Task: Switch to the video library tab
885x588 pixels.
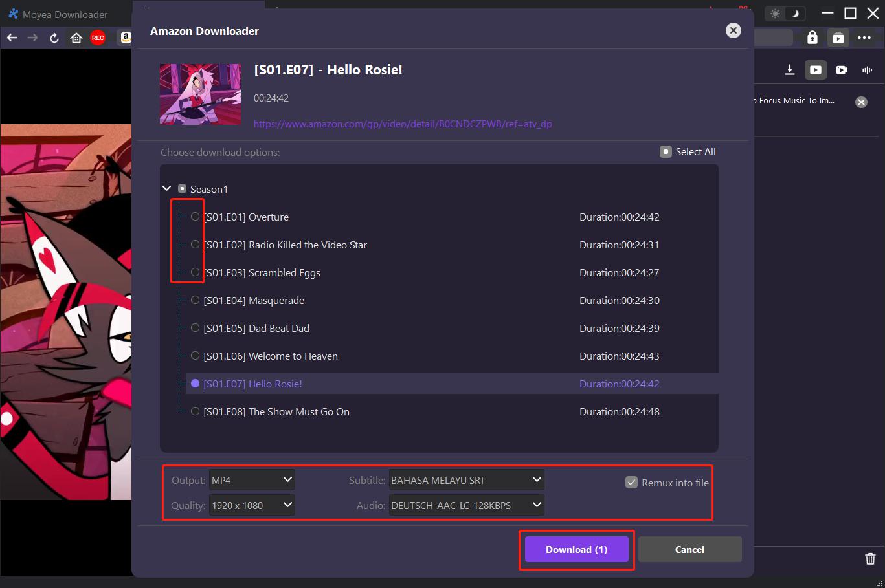Action: pyautogui.click(x=816, y=70)
